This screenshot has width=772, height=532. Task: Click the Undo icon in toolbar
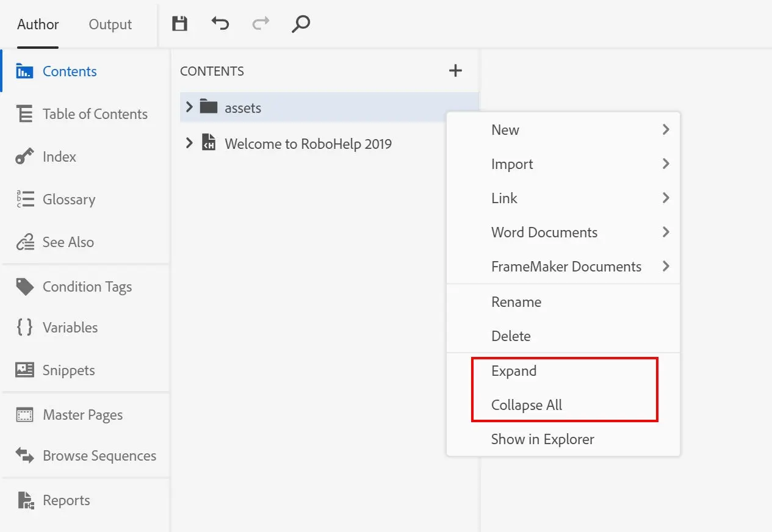[x=220, y=23]
